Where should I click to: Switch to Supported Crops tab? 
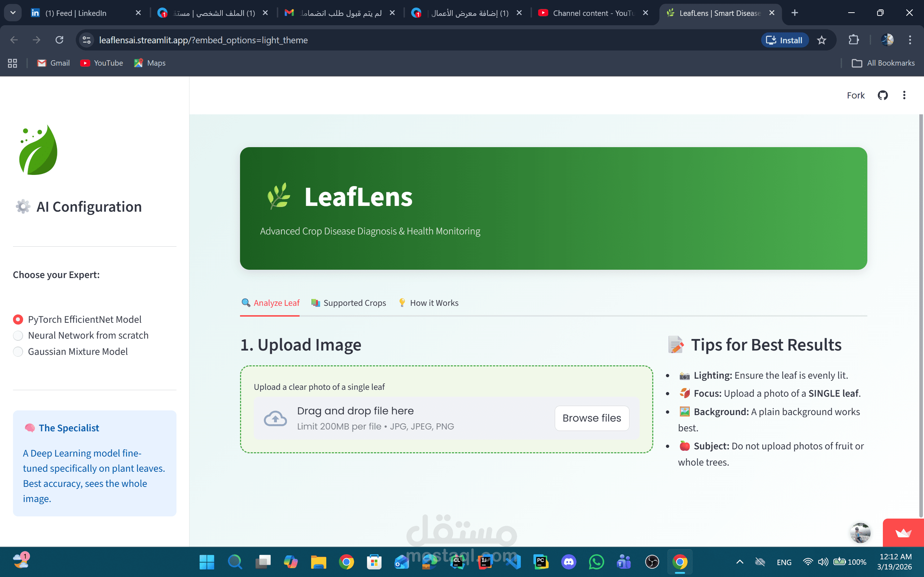pyautogui.click(x=349, y=303)
